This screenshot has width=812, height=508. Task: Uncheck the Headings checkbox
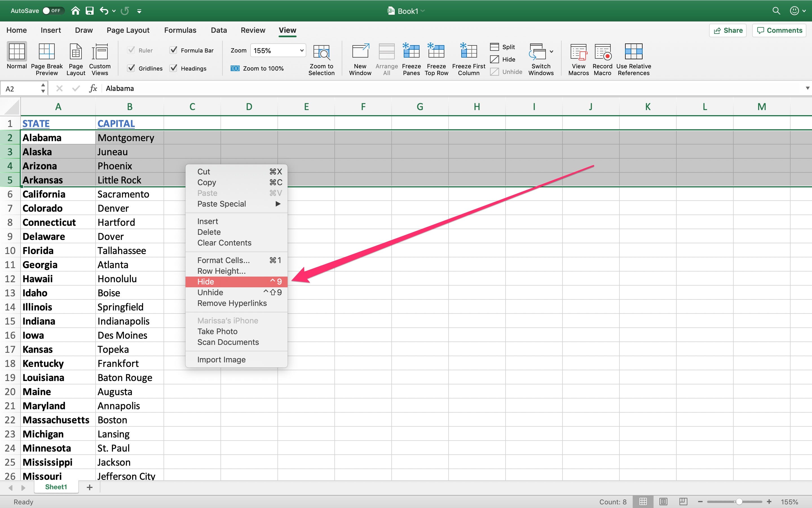(173, 68)
